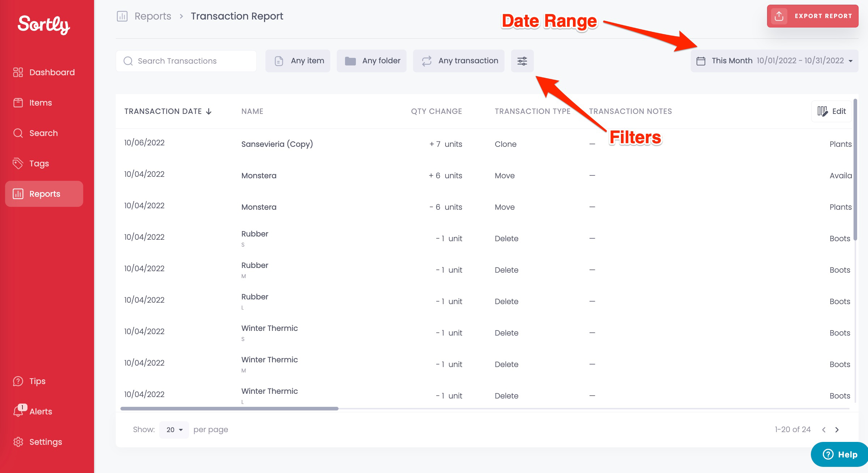
Task: Click the Tags icon in sidebar
Action: (x=18, y=163)
